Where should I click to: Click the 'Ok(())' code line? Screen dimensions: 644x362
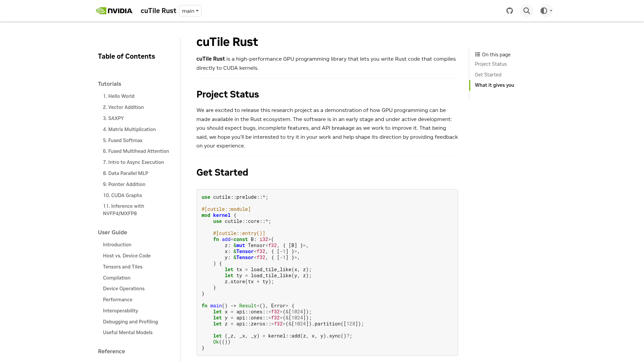click(222, 342)
